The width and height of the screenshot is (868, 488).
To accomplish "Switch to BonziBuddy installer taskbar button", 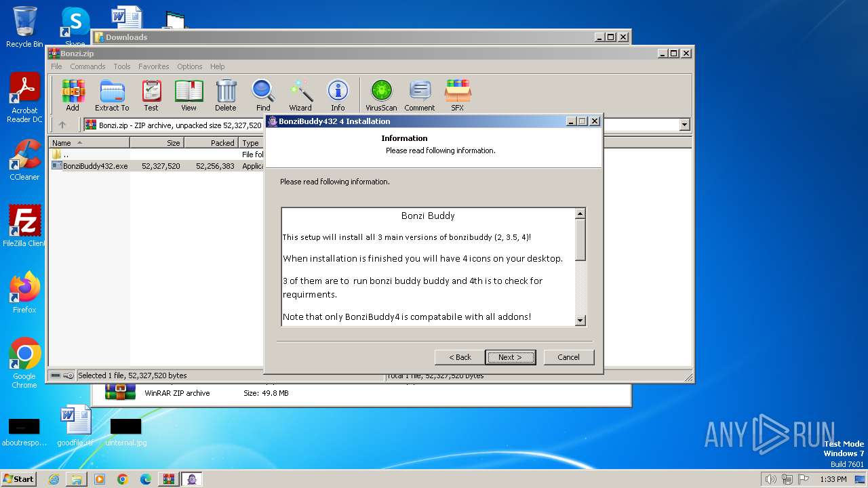I will coord(192,479).
